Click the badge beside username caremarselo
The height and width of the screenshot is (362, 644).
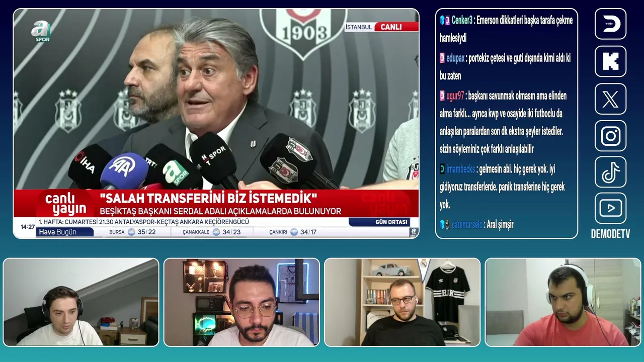444,225
